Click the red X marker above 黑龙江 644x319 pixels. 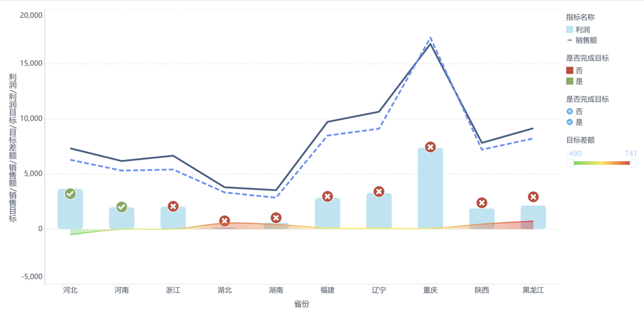pyautogui.click(x=533, y=197)
